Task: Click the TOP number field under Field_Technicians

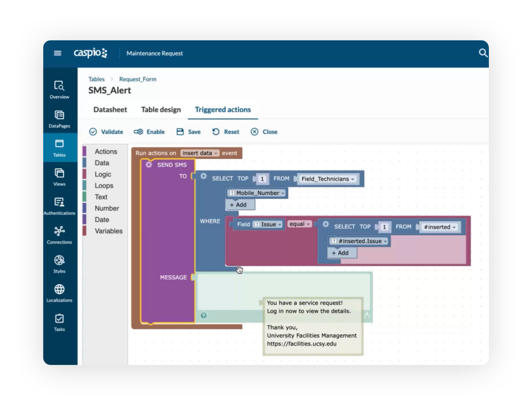Action: (262, 179)
